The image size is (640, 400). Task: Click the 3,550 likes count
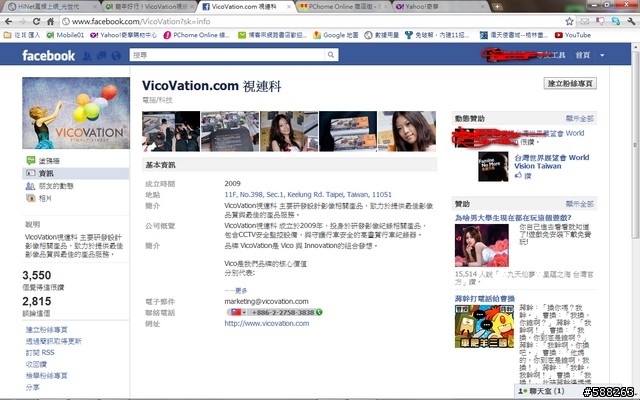click(x=37, y=276)
